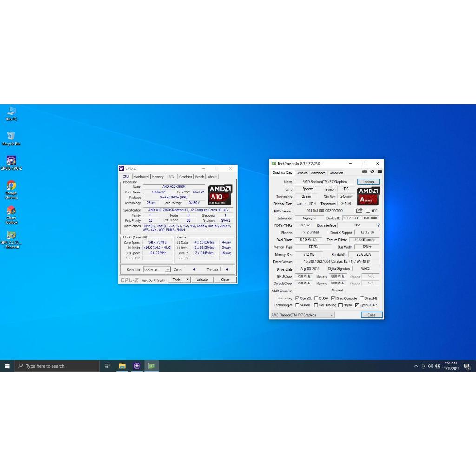Open File Explorer from the taskbar

[x=122, y=366]
